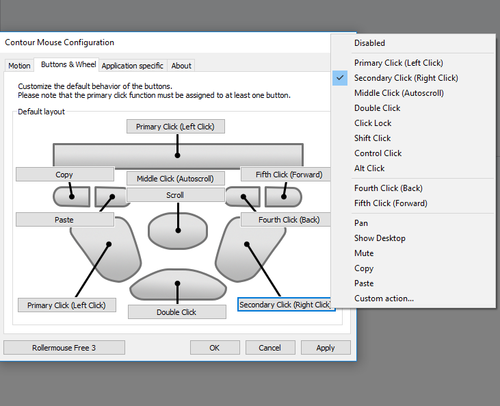Image resolution: width=500 pixels, height=406 pixels.
Task: Click the oval scroll wheel shape in diagram
Action: click(178, 231)
